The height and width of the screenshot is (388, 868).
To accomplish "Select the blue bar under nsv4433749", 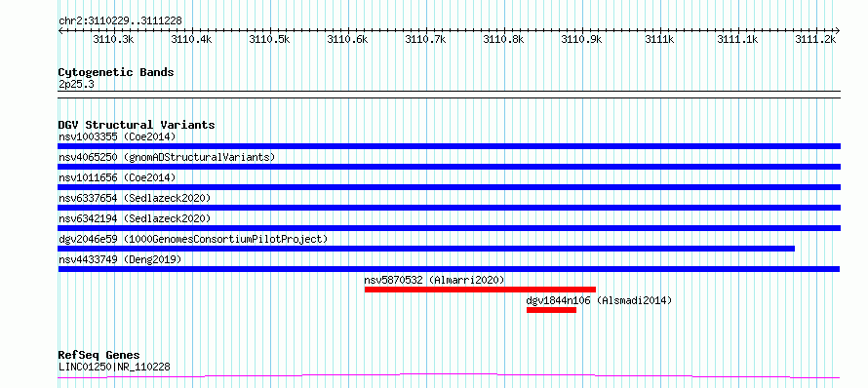I will pos(449,269).
